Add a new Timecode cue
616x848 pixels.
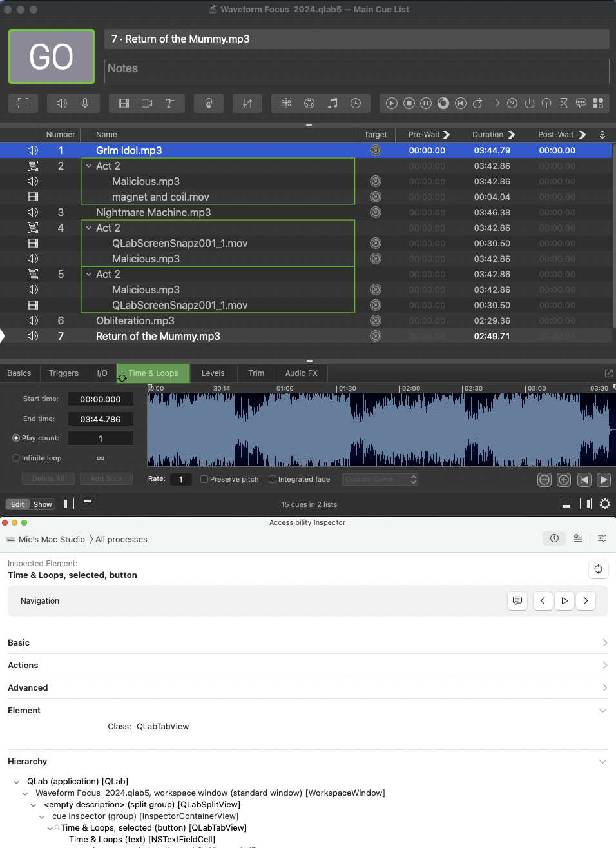point(356,103)
